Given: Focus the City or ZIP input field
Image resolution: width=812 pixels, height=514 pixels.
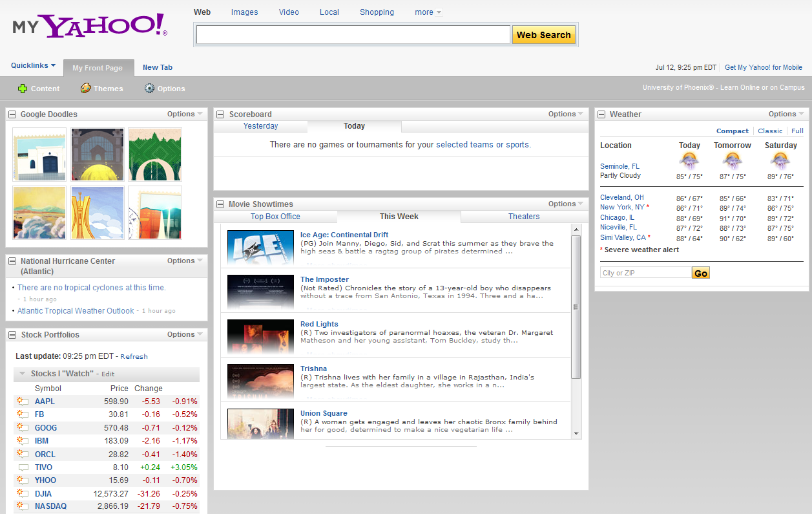Looking at the screenshot, I should 646,273.
